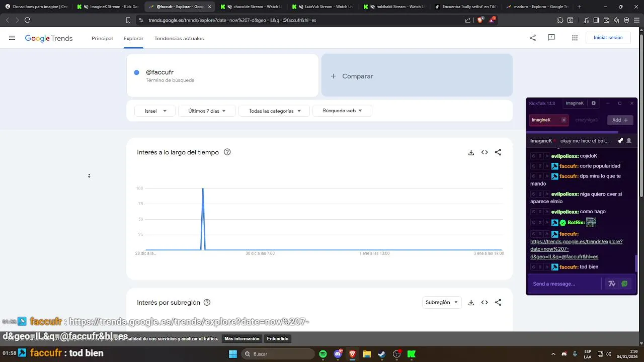
Task: Click Más información in cookie banner
Action: point(242,339)
